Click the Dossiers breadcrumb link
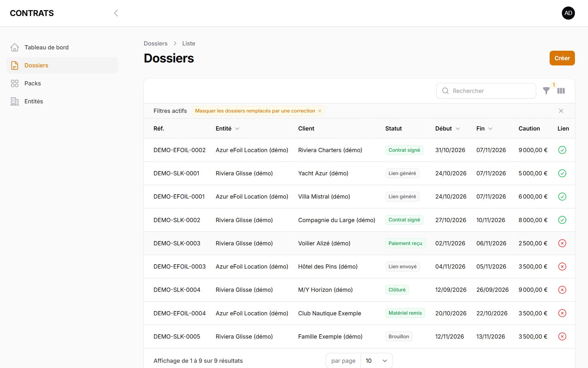588x368 pixels. 155,44
